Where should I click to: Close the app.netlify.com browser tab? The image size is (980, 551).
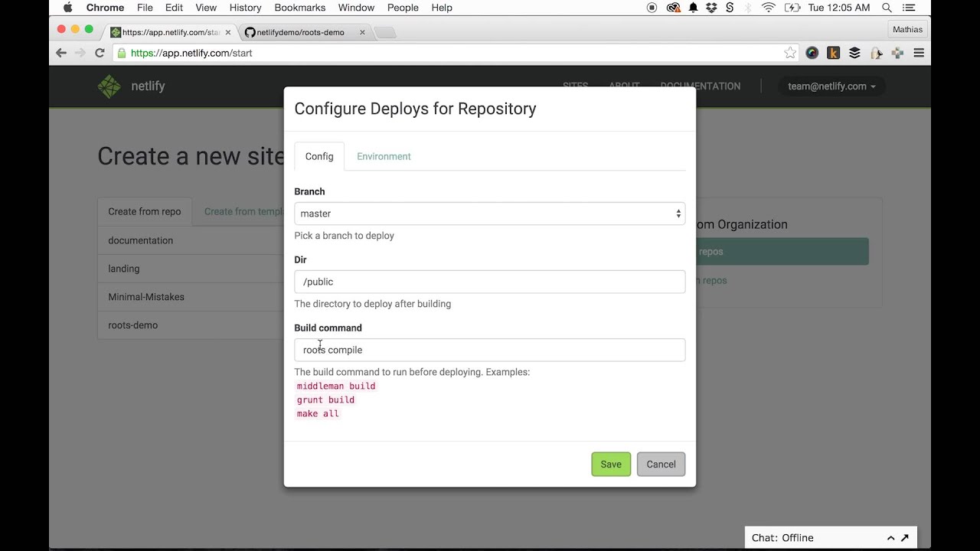[x=227, y=33]
